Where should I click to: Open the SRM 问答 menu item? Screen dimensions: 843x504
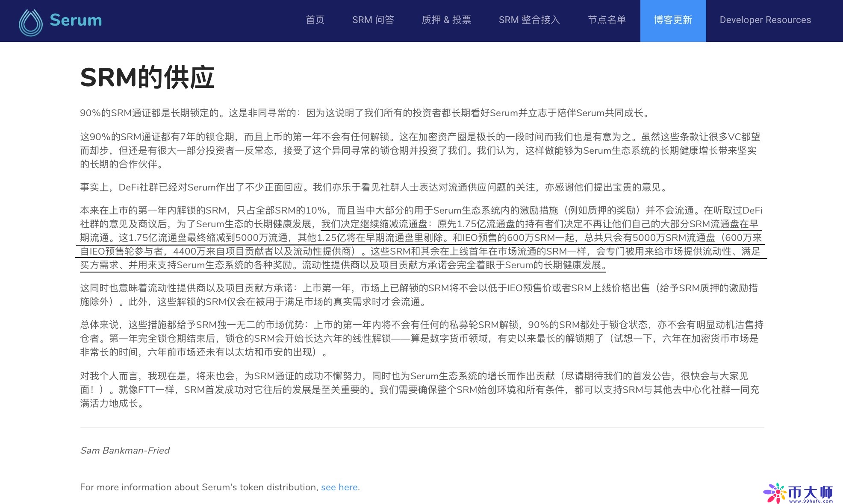(x=373, y=20)
